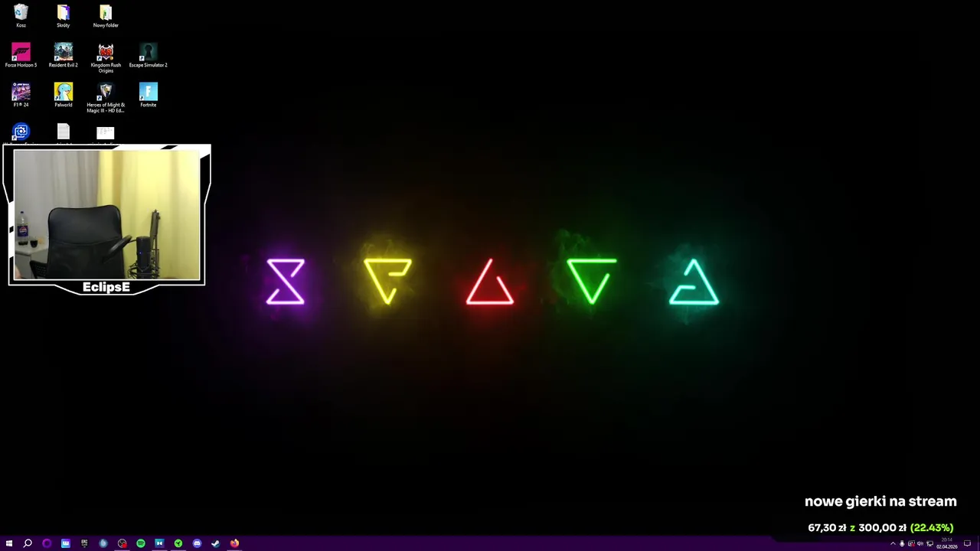This screenshot has height=551, width=980.
Task: Open the purple circle Cortana icon
Action: coord(47,543)
